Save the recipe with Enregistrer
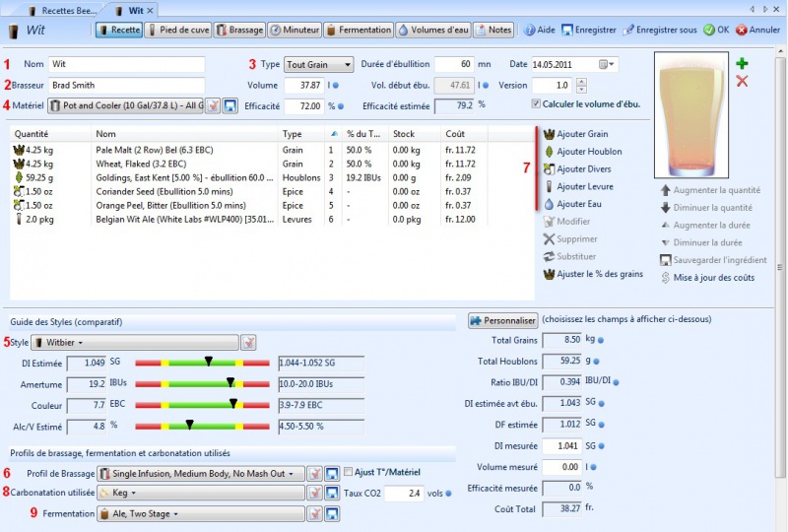 point(589,30)
